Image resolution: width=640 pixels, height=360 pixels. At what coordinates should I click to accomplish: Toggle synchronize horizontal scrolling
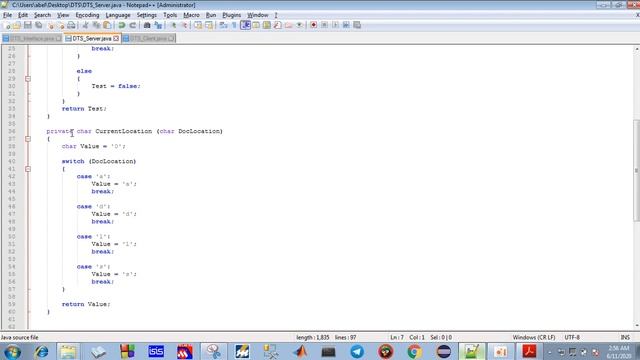point(209,25)
